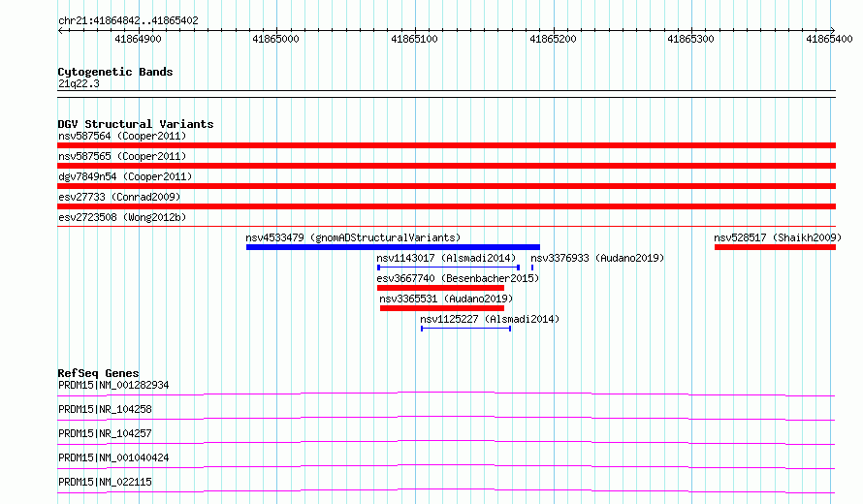Screen dimensions: 863x504
Task: Click the red bar for esv3667740
Action: pyautogui.click(x=440, y=288)
